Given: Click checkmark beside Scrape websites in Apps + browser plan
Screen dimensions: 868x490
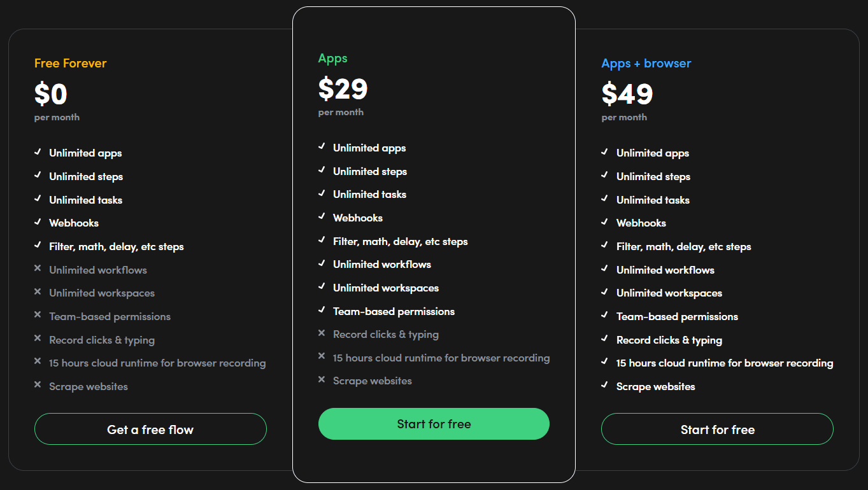Looking at the screenshot, I should 604,385.
